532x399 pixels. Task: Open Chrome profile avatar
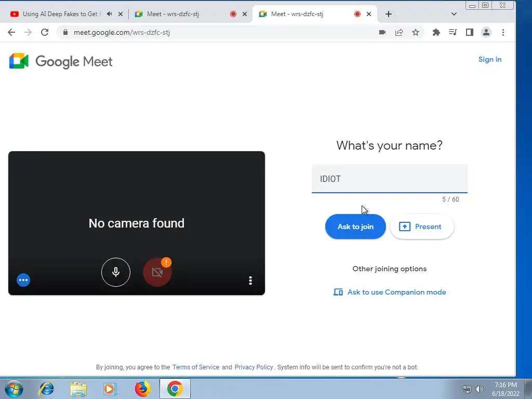(486, 32)
